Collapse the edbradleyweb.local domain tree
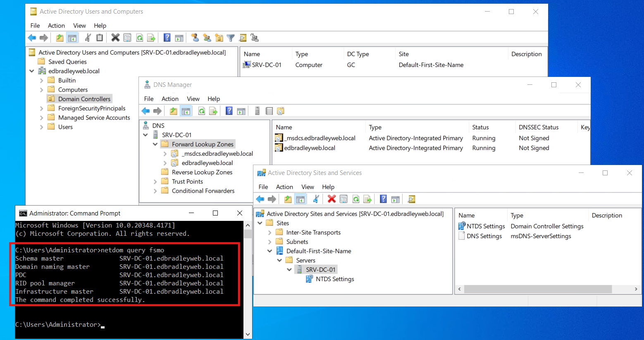Screen dimensions: 644x340 (x=32, y=71)
